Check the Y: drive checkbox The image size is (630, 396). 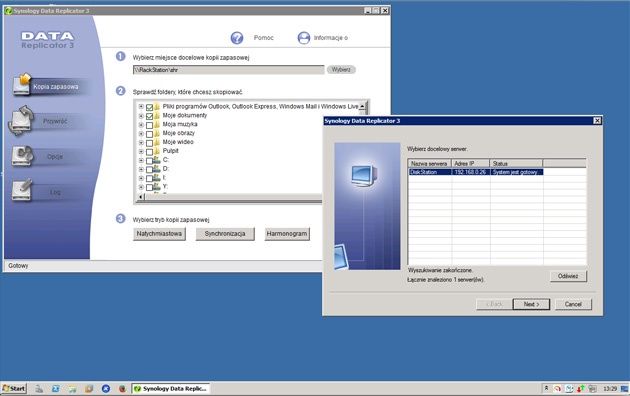pos(149,187)
